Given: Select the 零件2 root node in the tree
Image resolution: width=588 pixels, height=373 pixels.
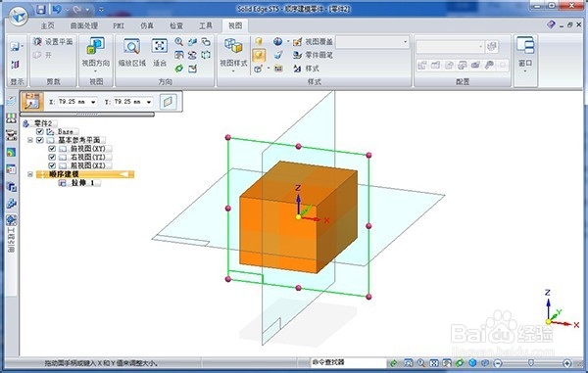Looking at the screenshot, I should click(44, 123).
